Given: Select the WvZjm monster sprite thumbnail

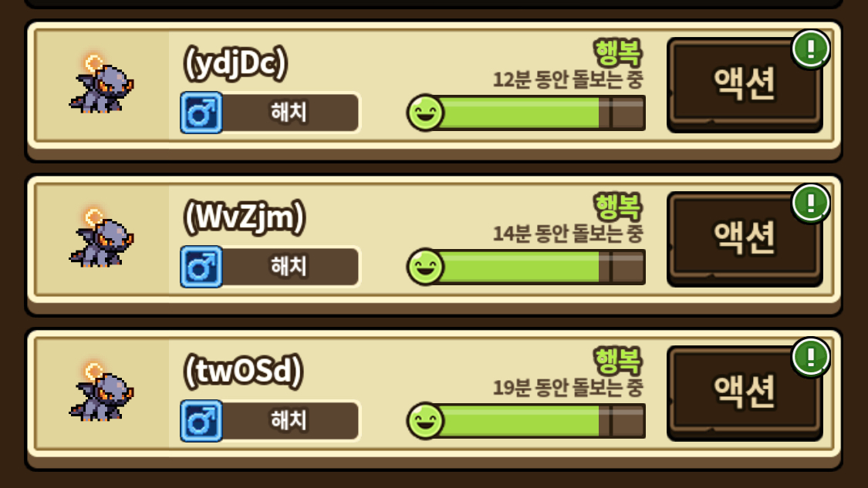Looking at the screenshot, I should click(101, 237).
